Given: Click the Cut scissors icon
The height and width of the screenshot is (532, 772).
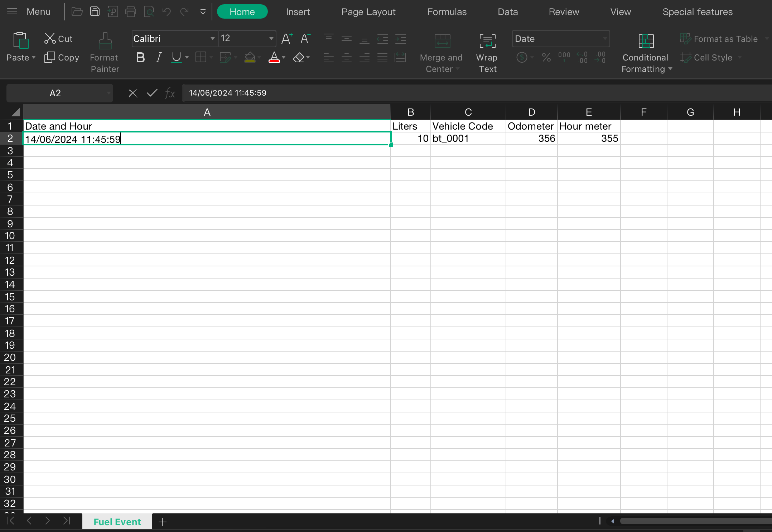Looking at the screenshot, I should click(x=50, y=39).
